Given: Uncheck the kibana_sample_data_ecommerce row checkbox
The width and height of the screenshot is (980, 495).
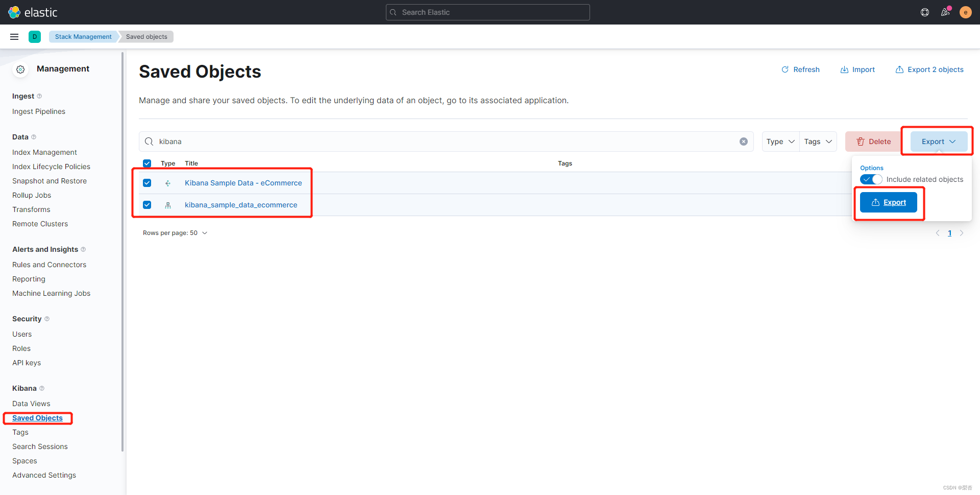Looking at the screenshot, I should (x=147, y=205).
